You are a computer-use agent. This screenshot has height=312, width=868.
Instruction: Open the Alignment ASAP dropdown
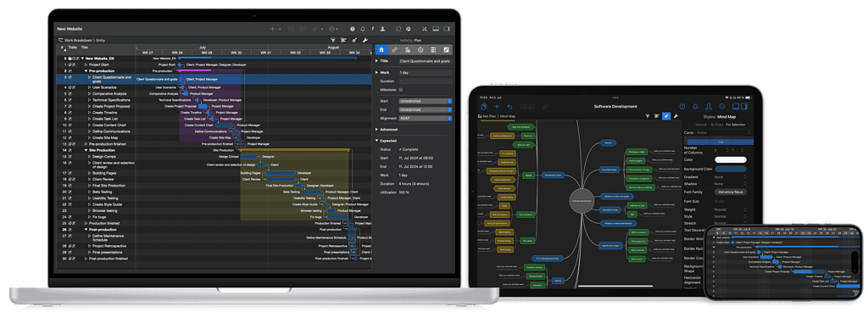[426, 118]
